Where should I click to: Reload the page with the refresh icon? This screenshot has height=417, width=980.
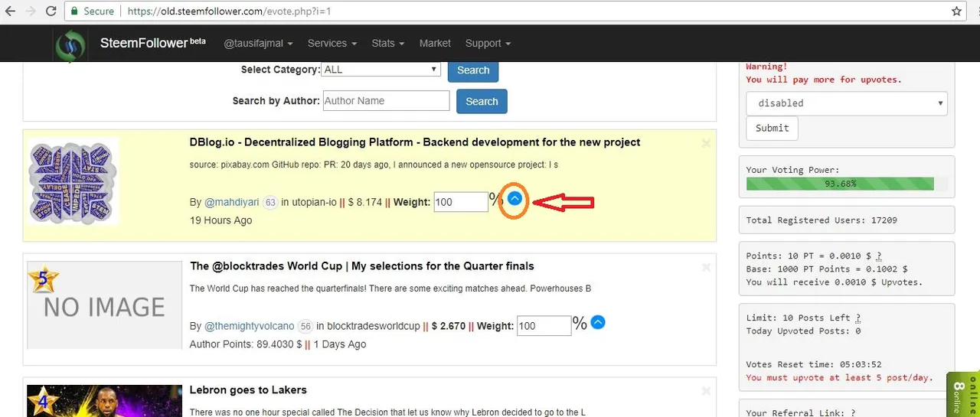tap(51, 11)
